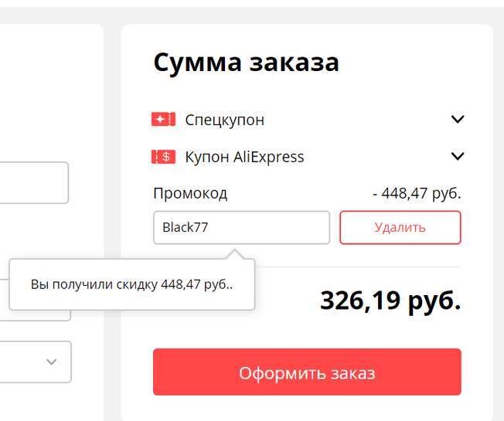
Task: Click the Купон AliExpress label
Action: [x=244, y=157]
